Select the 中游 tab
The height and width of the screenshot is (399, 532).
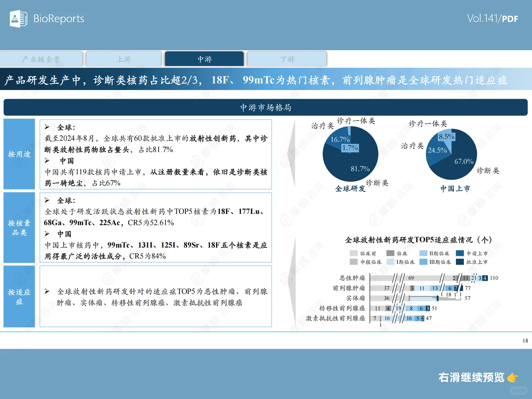204,59
